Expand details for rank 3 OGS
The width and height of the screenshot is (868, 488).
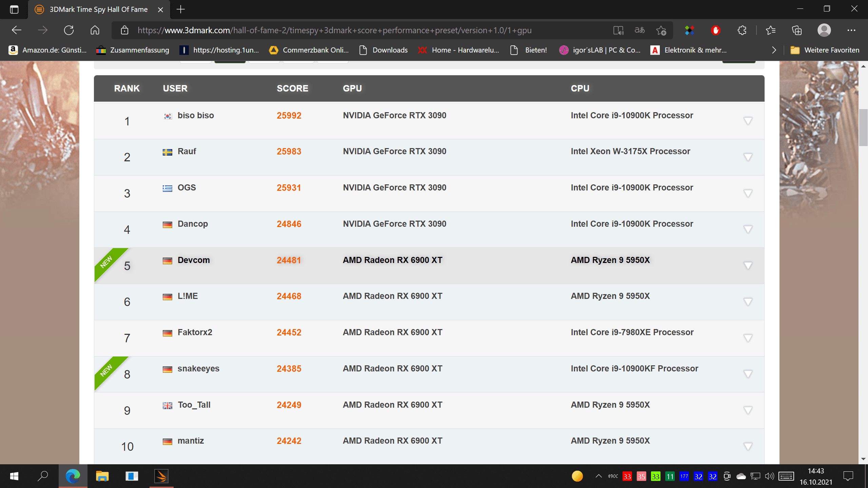point(748,193)
